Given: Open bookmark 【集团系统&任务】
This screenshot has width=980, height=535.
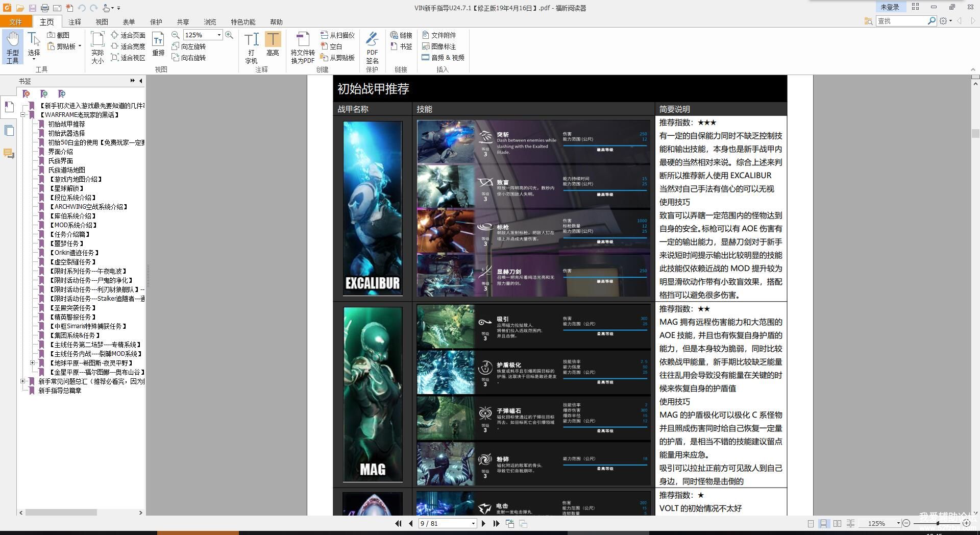Looking at the screenshot, I should click(x=75, y=335).
